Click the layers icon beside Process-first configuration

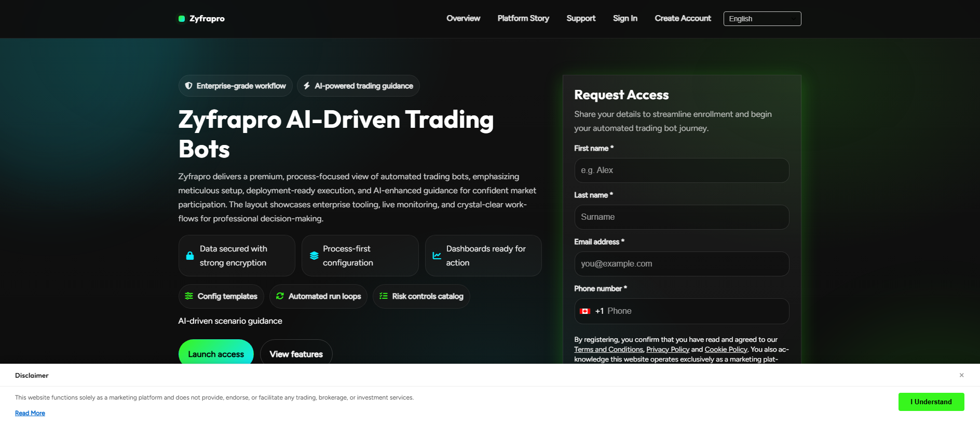[x=314, y=256]
